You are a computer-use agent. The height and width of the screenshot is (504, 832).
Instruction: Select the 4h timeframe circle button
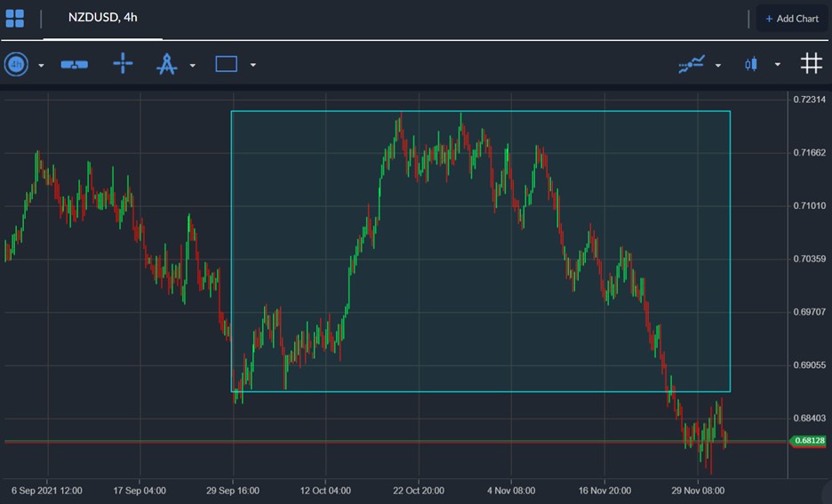tap(17, 64)
